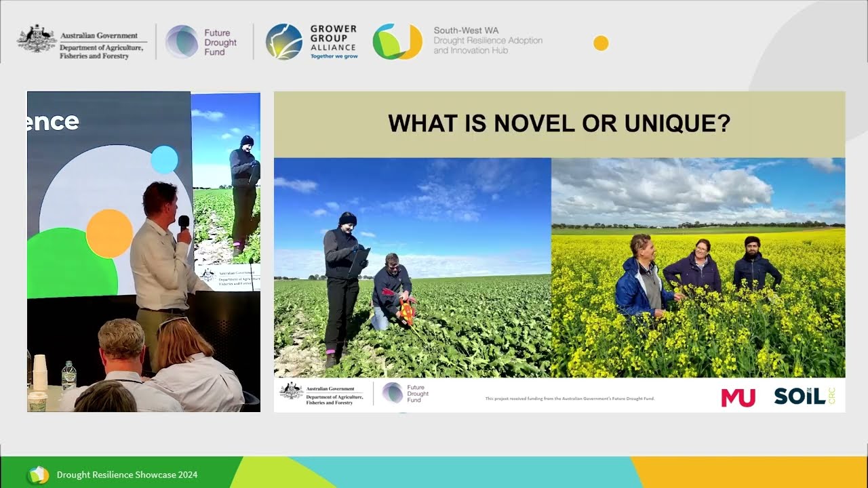Screen dimensions: 868x488
Task: Click the South-West WA hub green-yellow logo
Action: [397, 41]
